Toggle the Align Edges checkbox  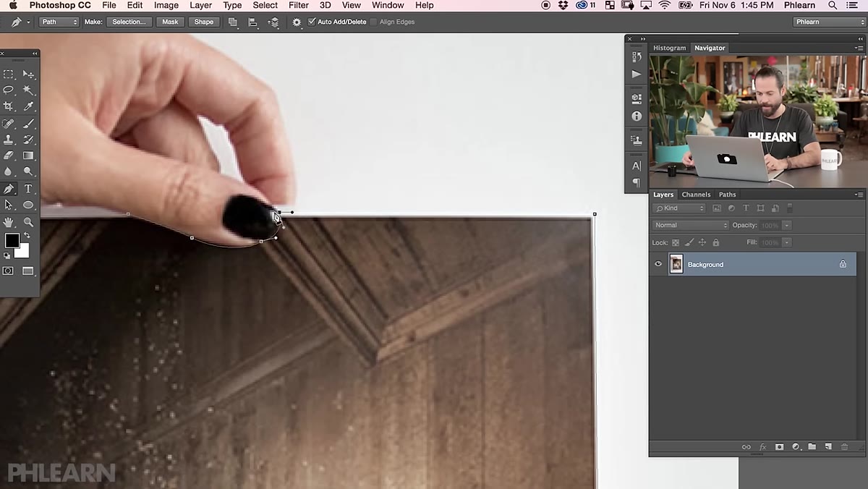point(374,22)
